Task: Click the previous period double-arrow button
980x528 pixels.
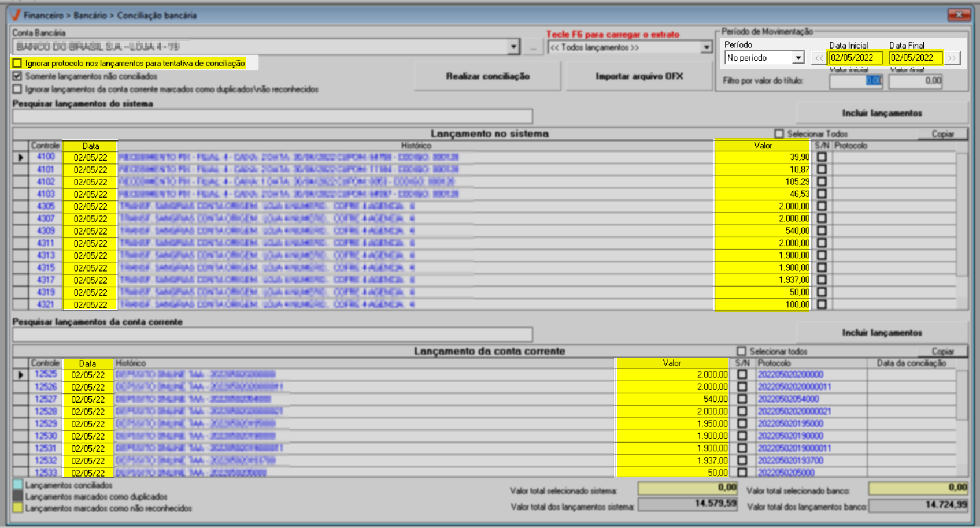Action: tap(819, 58)
